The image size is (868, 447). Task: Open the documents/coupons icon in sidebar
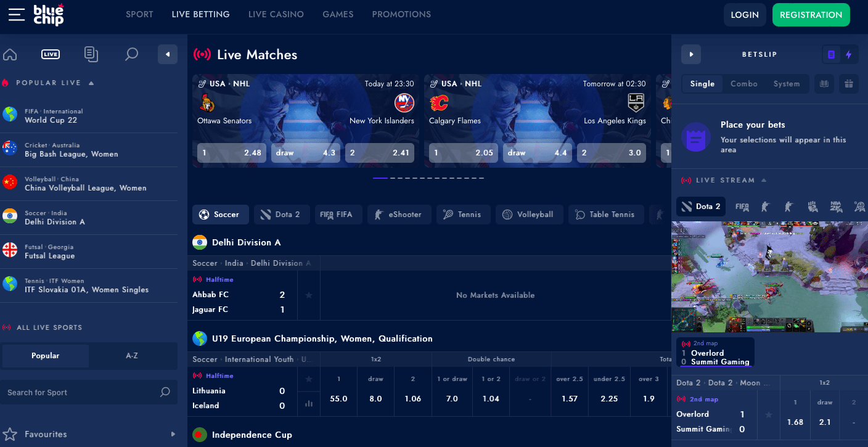tap(91, 54)
